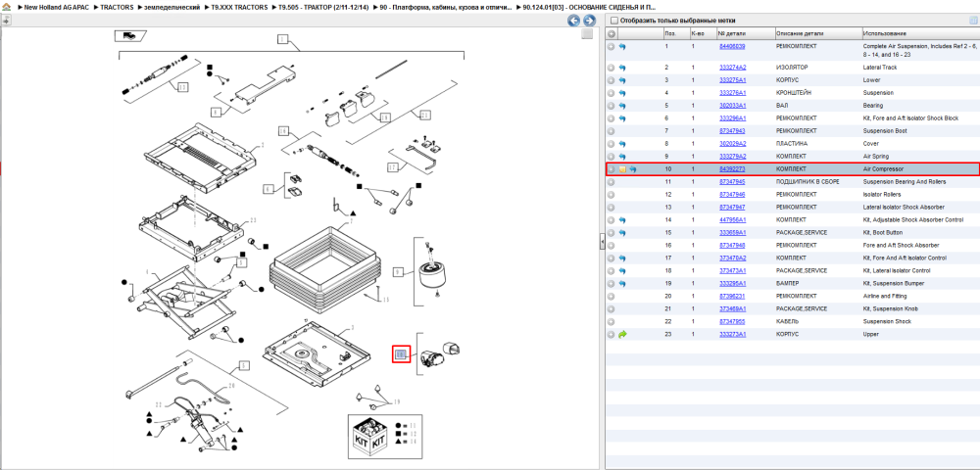Image resolution: width=980 pixels, height=470 pixels.
Task: Click blue arrow icon for Suspension Bumper row
Action: (622, 283)
